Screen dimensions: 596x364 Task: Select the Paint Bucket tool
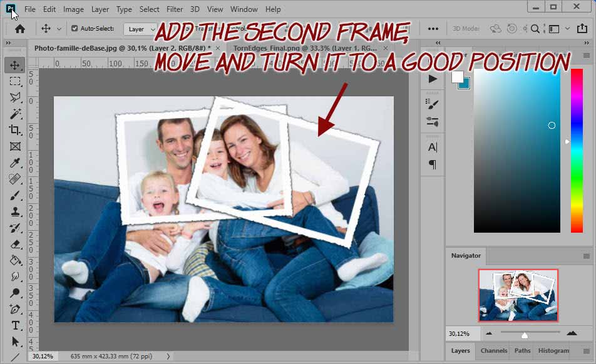(x=15, y=260)
